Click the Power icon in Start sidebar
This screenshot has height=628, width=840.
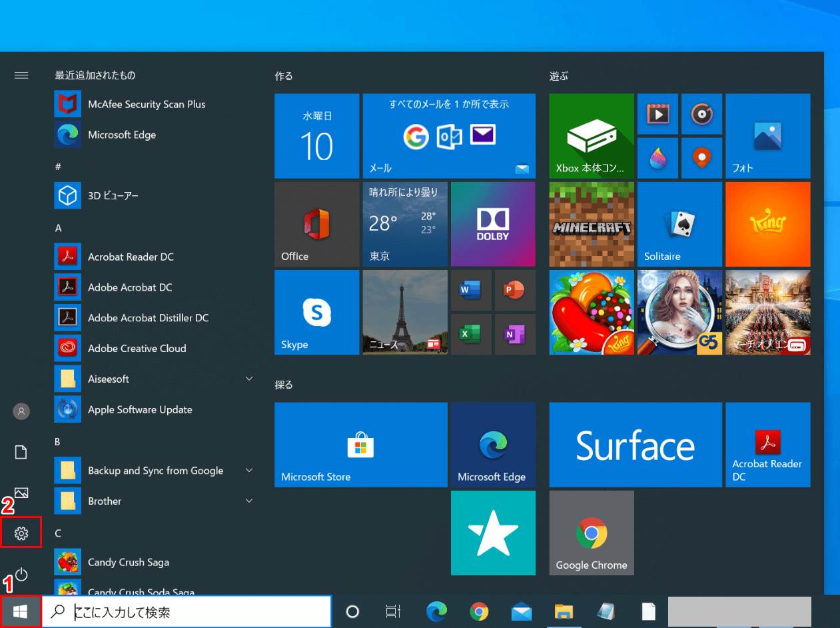tap(21, 573)
